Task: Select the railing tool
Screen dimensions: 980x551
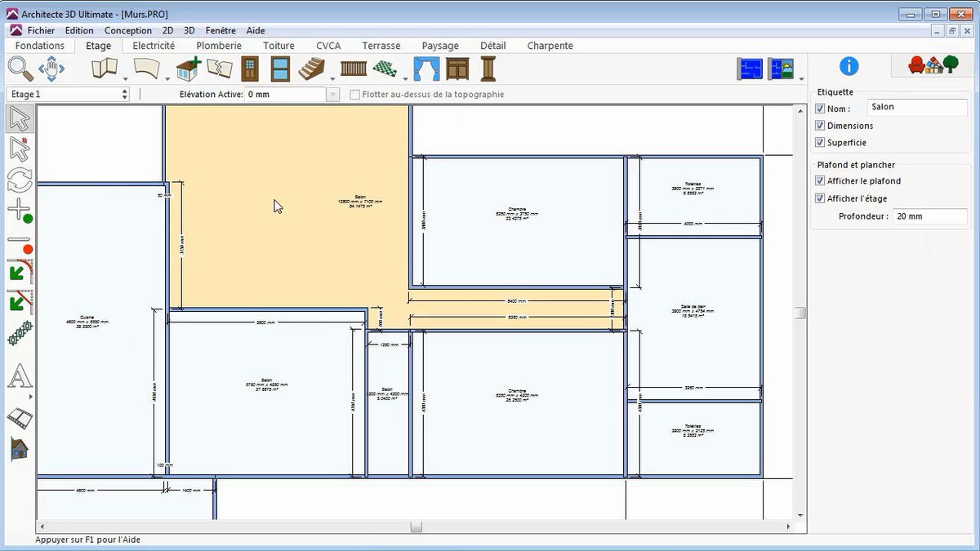Action: pyautogui.click(x=354, y=69)
